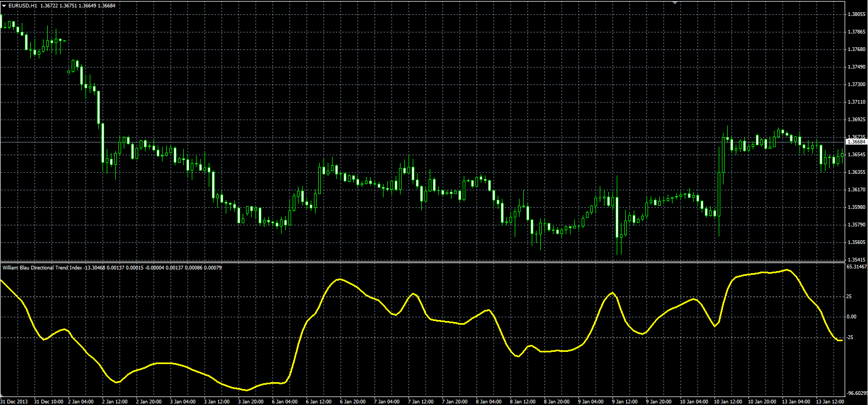Viewport: 868px width, 405px height.
Task: Click the 6 Jan 20:00 time label
Action: [353, 402]
